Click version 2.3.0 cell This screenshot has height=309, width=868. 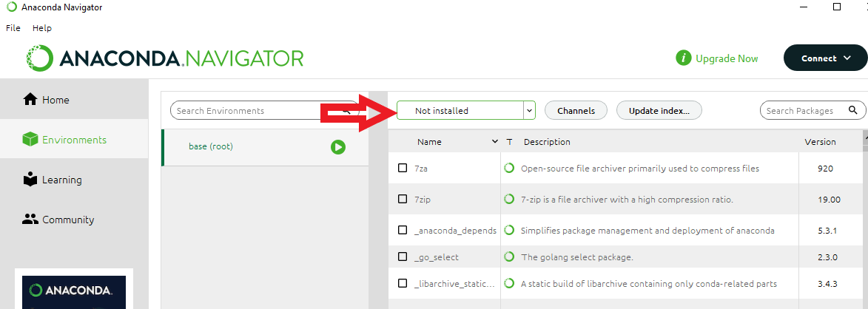tap(827, 257)
